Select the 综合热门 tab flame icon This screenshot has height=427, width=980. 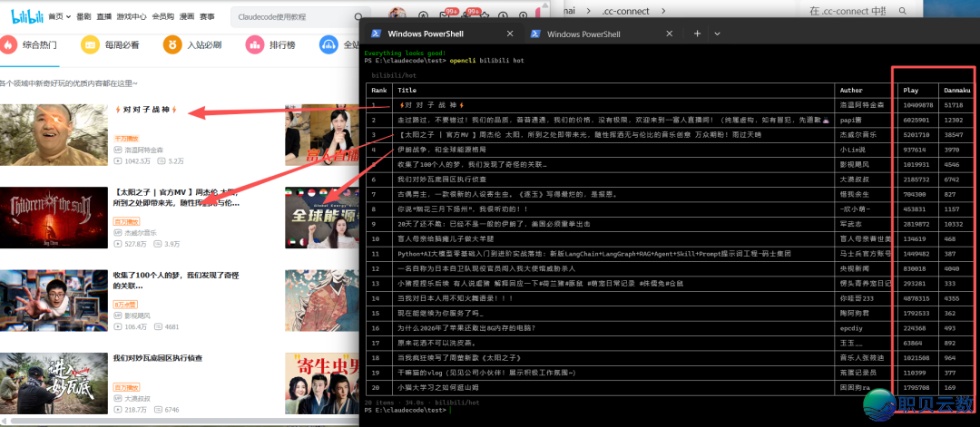[x=8, y=45]
